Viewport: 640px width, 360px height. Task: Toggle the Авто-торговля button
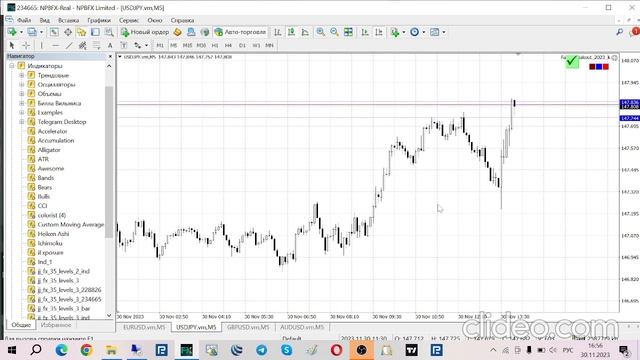coord(240,32)
